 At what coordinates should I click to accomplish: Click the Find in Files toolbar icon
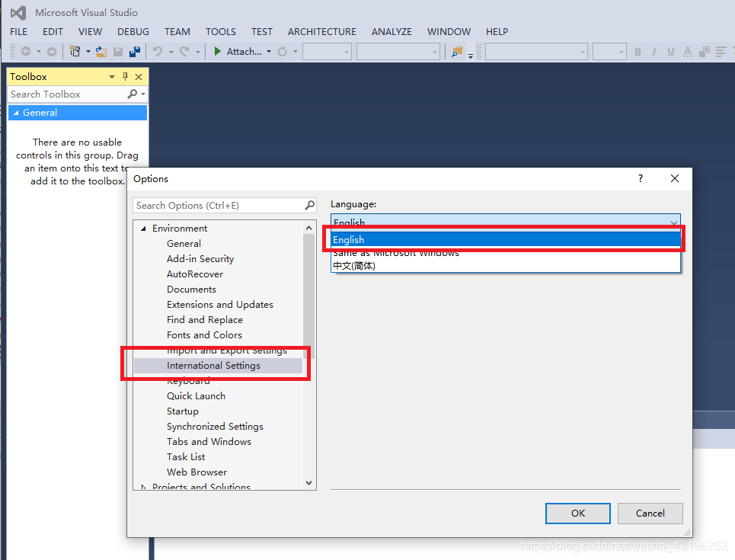(x=457, y=52)
